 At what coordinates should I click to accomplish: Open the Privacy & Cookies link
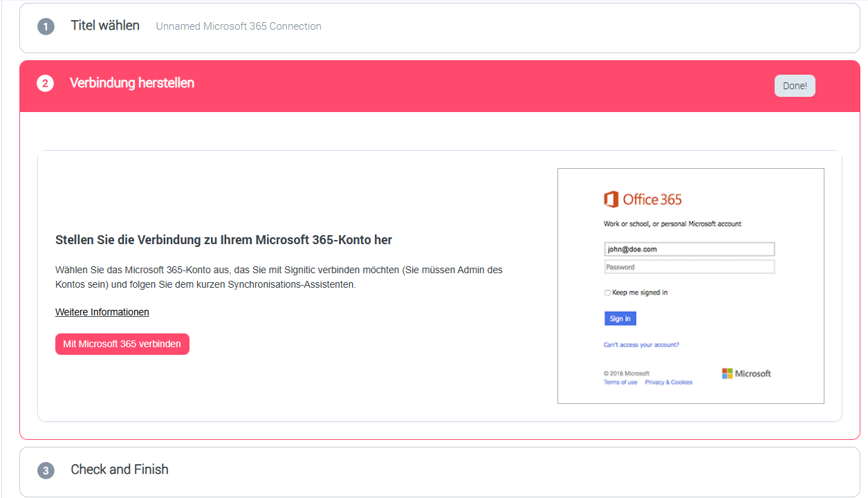pyautogui.click(x=668, y=382)
